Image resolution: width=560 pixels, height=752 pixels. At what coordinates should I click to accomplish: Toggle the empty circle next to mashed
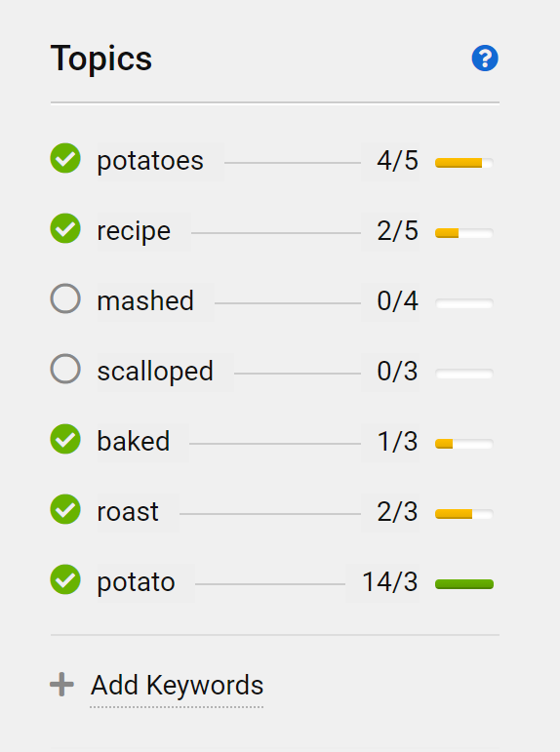[x=65, y=298]
